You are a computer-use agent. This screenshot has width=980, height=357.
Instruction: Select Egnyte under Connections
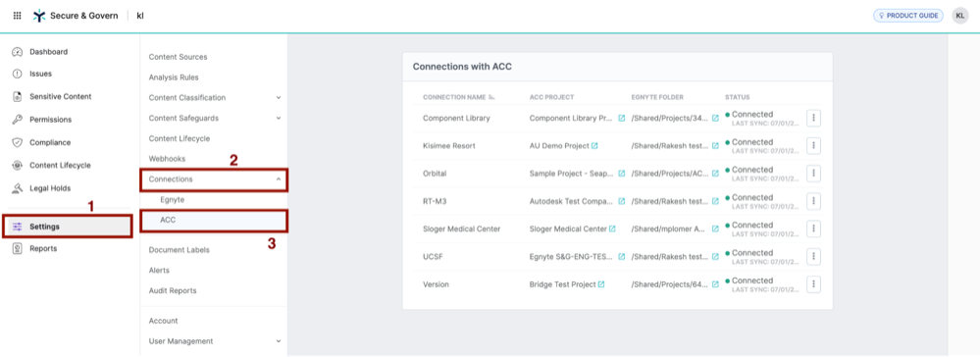[172, 199]
